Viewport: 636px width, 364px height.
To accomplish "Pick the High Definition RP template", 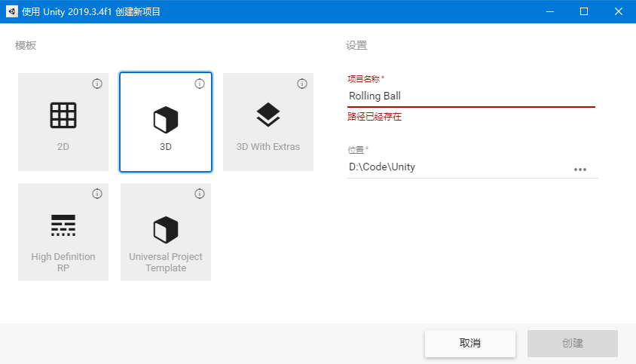I will click(63, 232).
